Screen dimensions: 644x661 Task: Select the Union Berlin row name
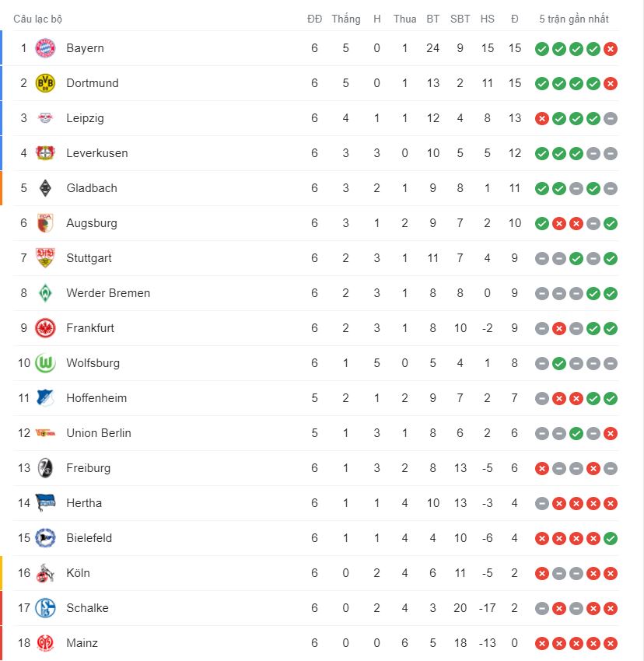(x=99, y=433)
